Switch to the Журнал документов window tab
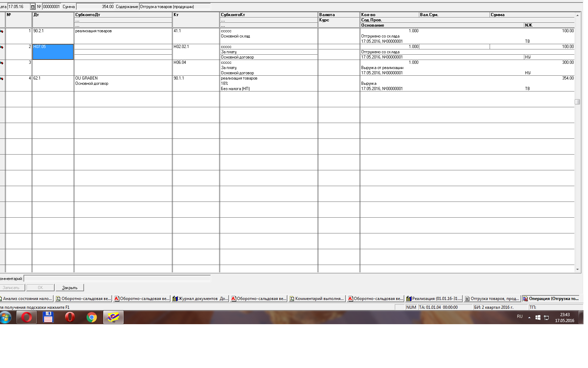 tap(200, 299)
